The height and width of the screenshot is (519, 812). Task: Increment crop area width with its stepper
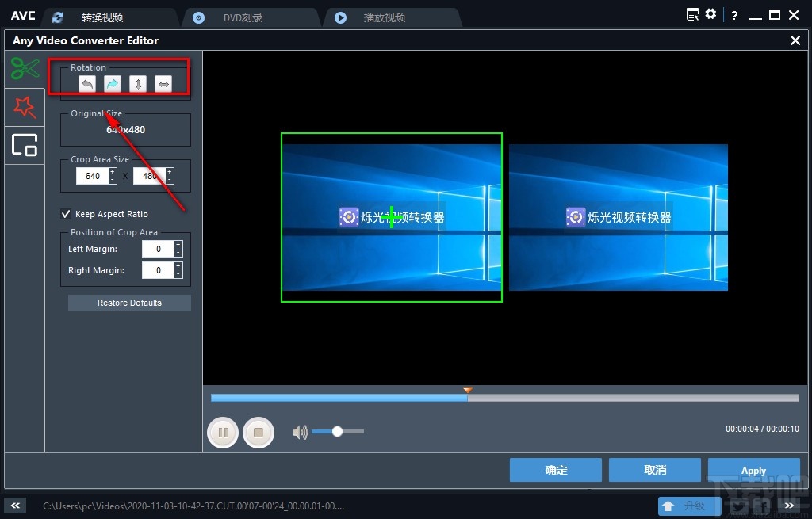111,172
